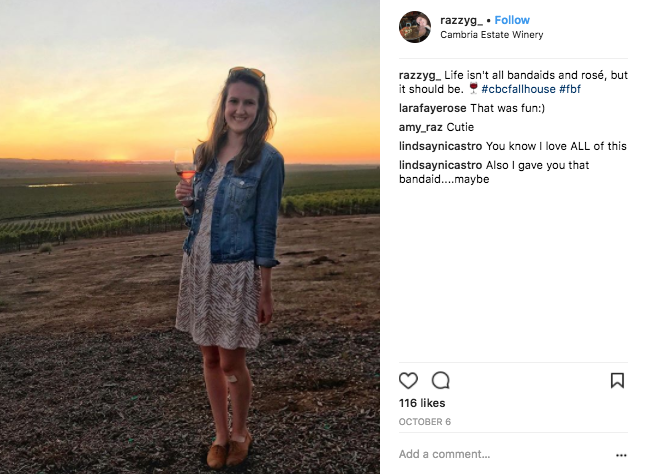Save the post with the bookmark icon
This screenshot has height=474, width=646.
click(617, 381)
